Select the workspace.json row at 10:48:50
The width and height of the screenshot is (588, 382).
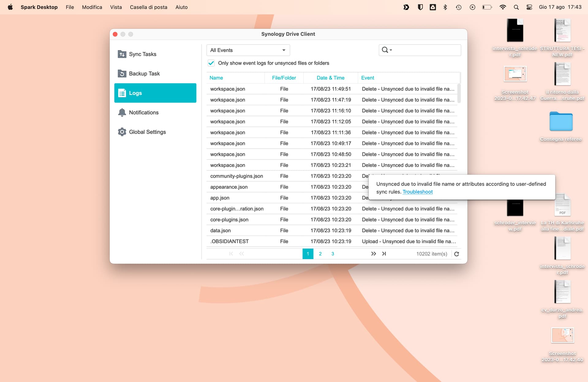coord(332,154)
